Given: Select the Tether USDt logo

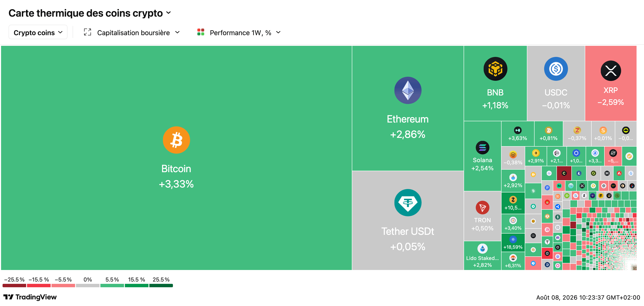Looking at the screenshot, I should pos(408,203).
